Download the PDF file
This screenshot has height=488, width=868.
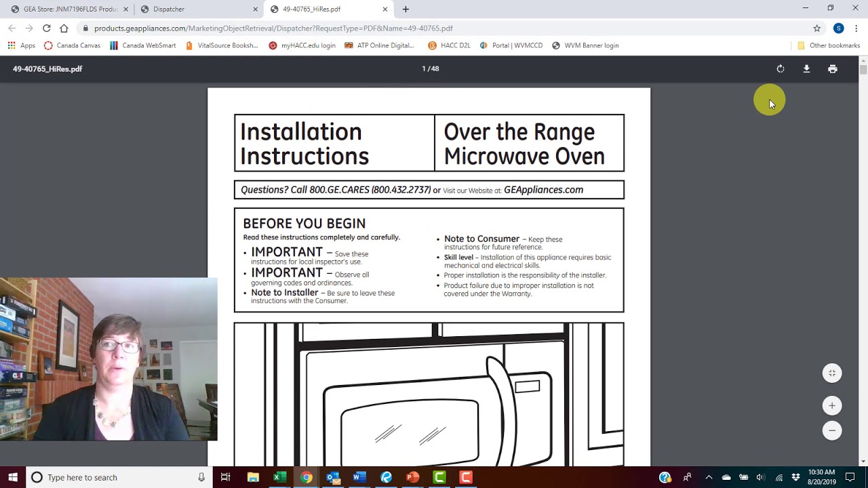click(806, 68)
